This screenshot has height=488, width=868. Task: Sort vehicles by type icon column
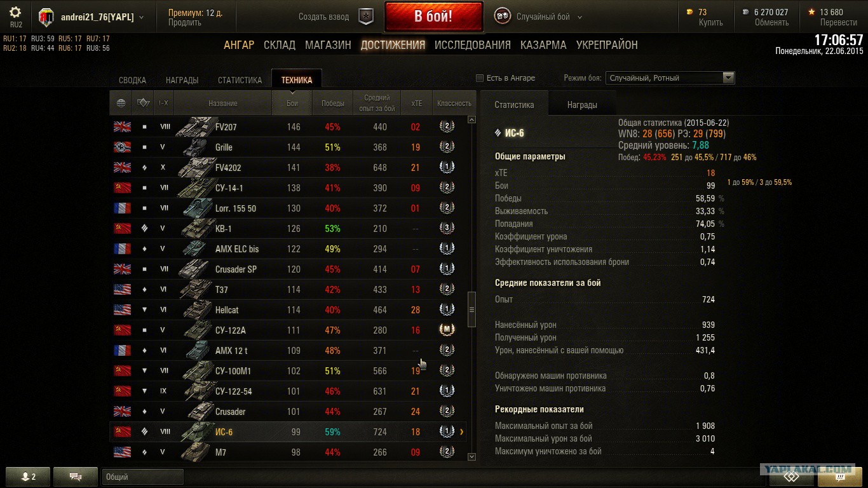pos(144,103)
